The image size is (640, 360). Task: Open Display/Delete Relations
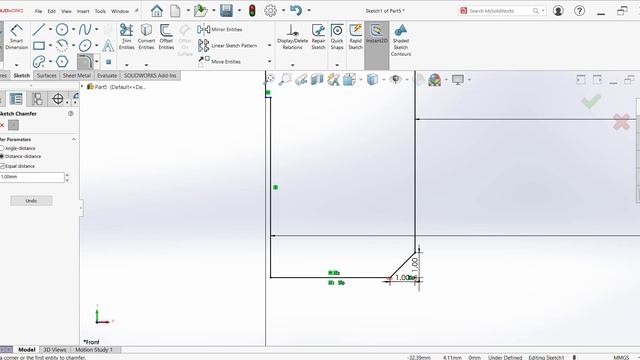[292, 37]
